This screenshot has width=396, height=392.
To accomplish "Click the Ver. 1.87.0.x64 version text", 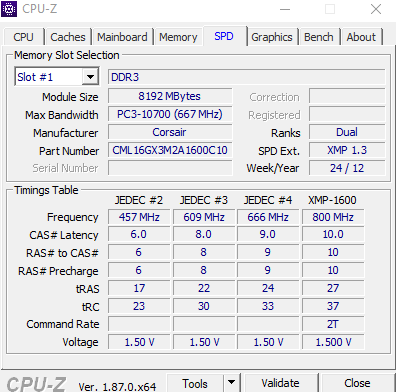I will [117, 386].
